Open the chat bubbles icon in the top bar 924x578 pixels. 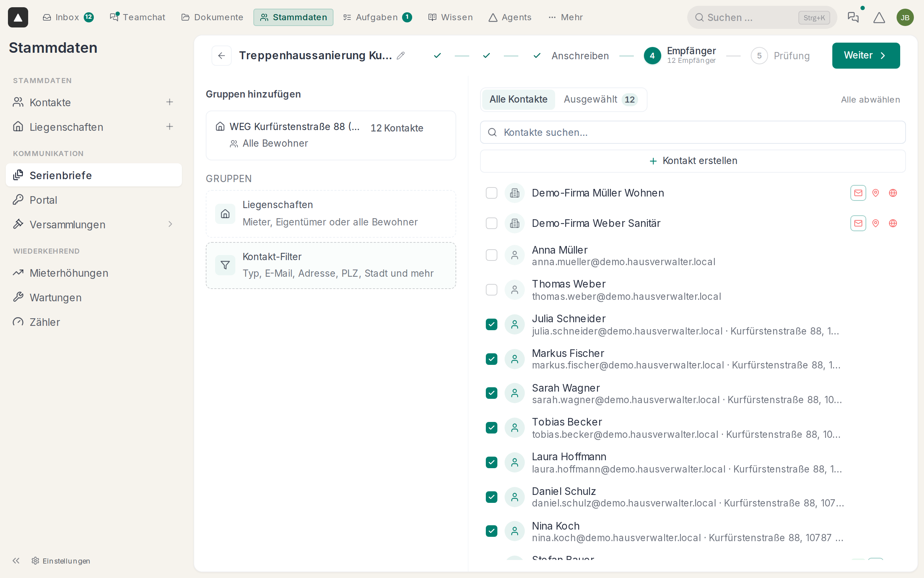coord(853,17)
